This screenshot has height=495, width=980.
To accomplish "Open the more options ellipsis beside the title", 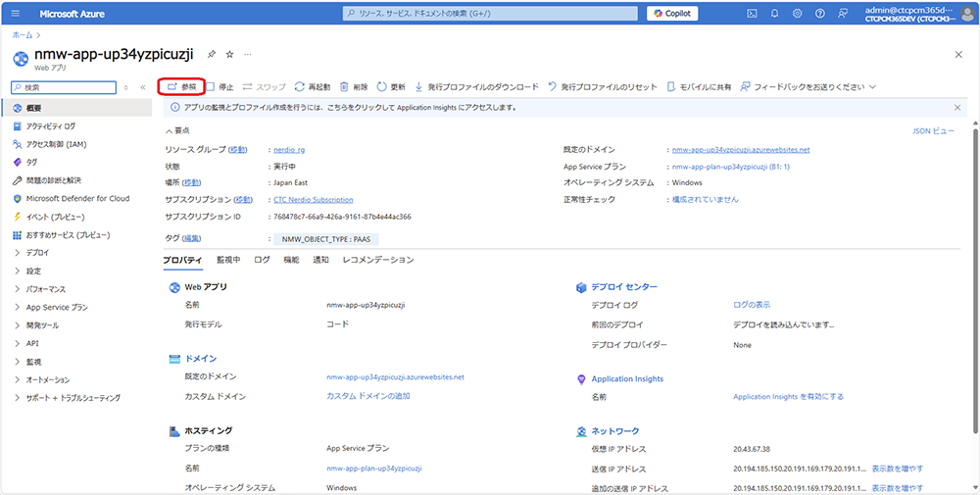I will pos(248,54).
